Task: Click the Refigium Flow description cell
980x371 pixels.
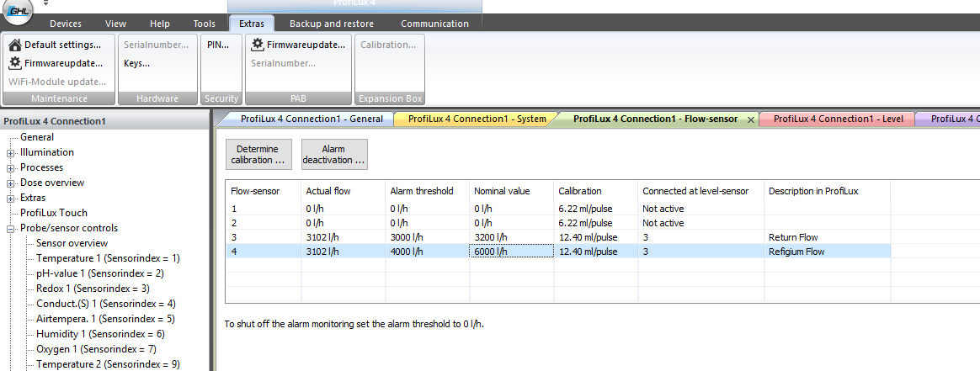Action: point(828,252)
